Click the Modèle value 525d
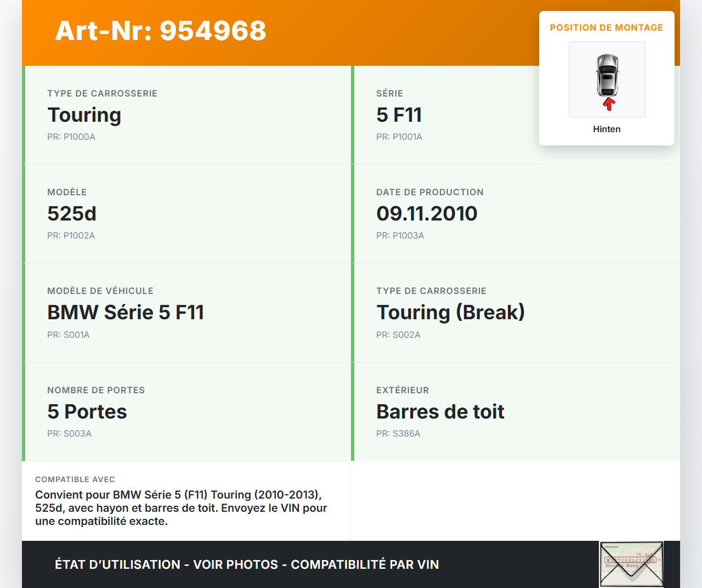The image size is (702, 588). [72, 213]
